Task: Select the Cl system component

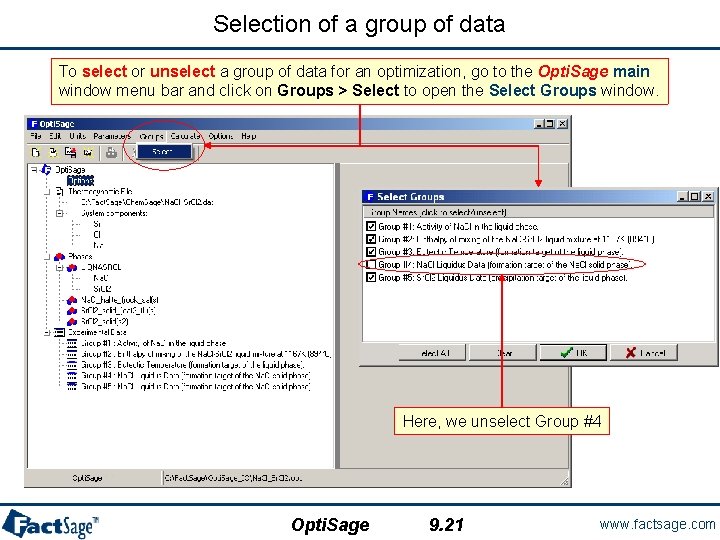Action: click(x=97, y=235)
